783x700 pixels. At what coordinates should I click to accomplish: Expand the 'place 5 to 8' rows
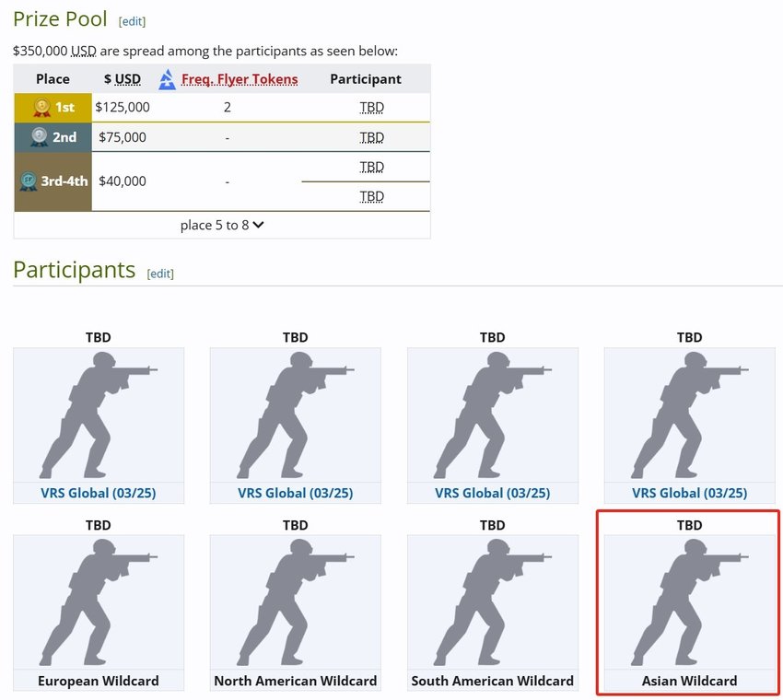click(x=215, y=225)
